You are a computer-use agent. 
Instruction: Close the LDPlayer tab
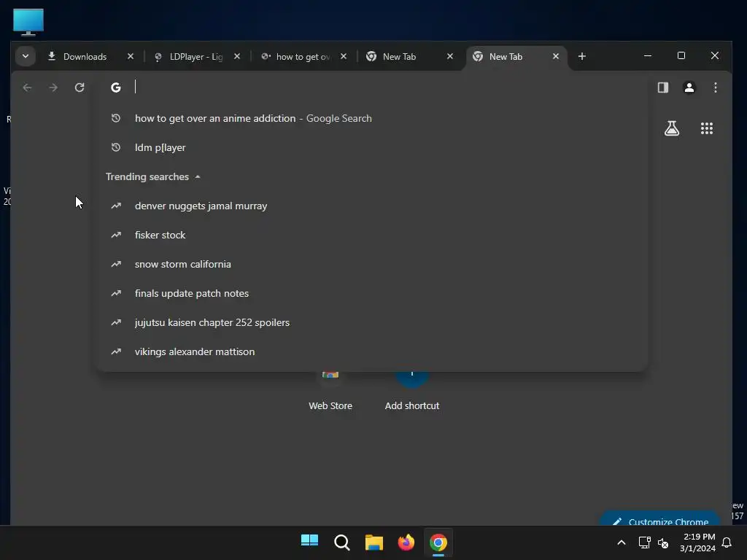pyautogui.click(x=237, y=56)
